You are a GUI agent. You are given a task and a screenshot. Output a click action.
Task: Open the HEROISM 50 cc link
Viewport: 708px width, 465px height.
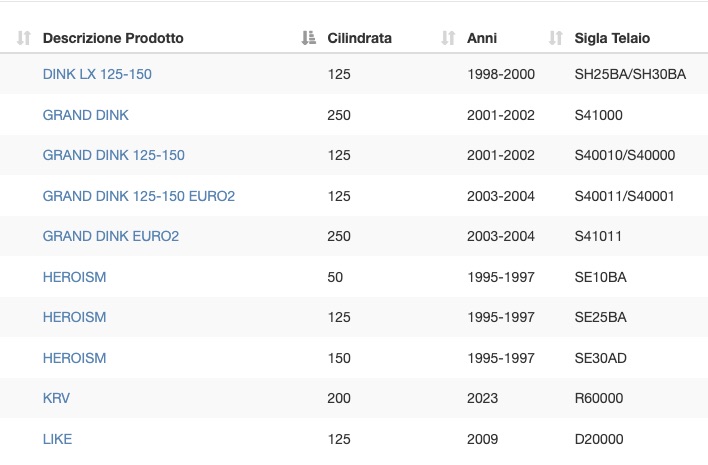tap(75, 277)
